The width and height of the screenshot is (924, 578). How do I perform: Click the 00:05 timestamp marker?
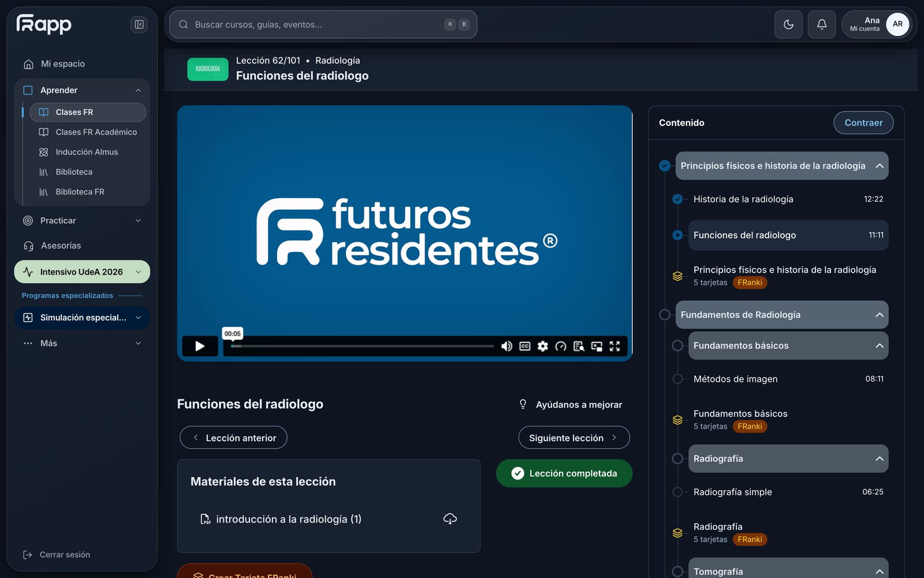point(233,334)
